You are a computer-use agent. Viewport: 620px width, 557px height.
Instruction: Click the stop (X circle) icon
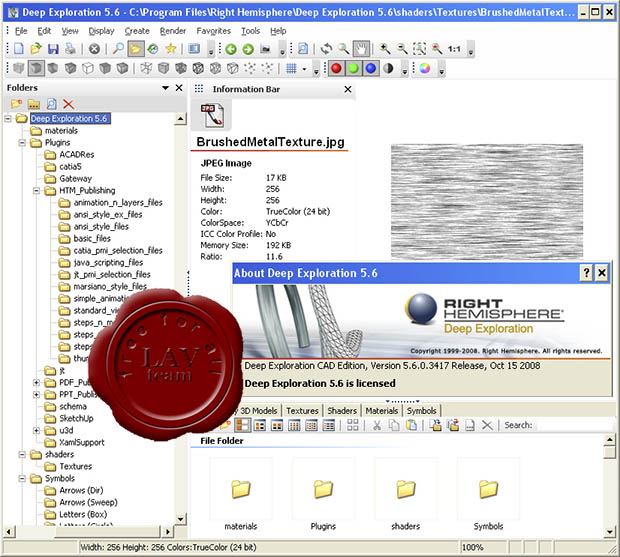[94, 49]
